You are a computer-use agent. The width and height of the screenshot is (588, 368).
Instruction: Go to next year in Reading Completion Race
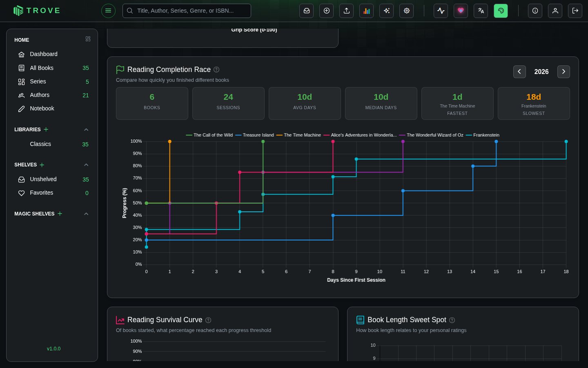[x=563, y=72]
